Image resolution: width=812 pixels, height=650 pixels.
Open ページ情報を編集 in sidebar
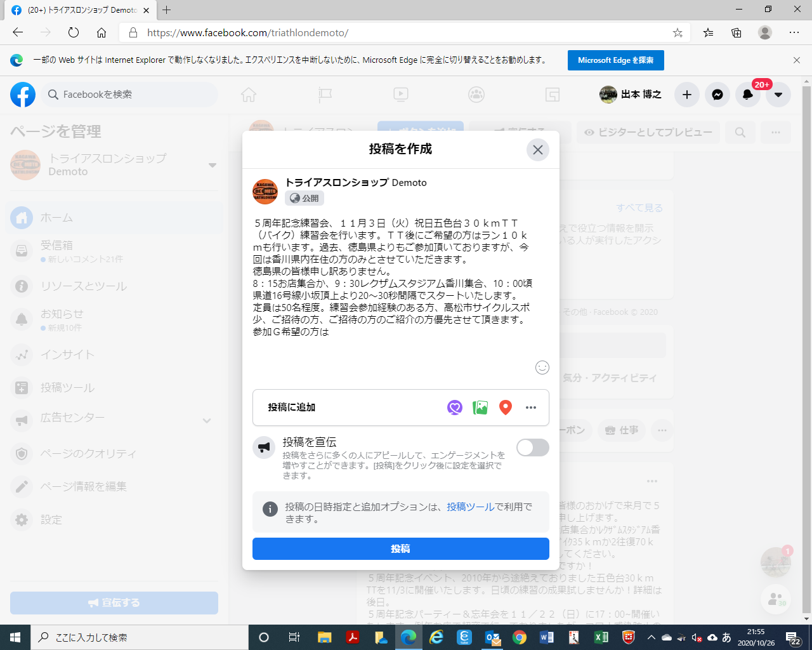click(x=114, y=487)
